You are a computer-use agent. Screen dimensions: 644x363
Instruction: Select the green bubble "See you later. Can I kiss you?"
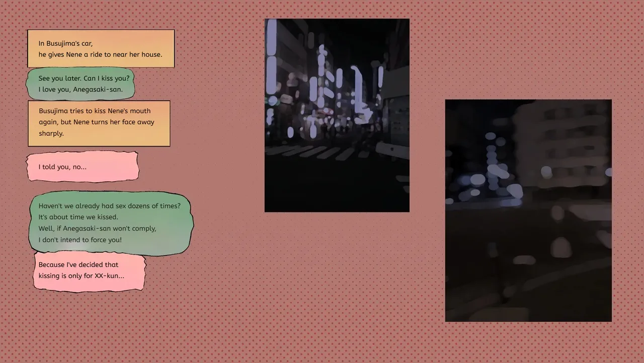coord(80,84)
